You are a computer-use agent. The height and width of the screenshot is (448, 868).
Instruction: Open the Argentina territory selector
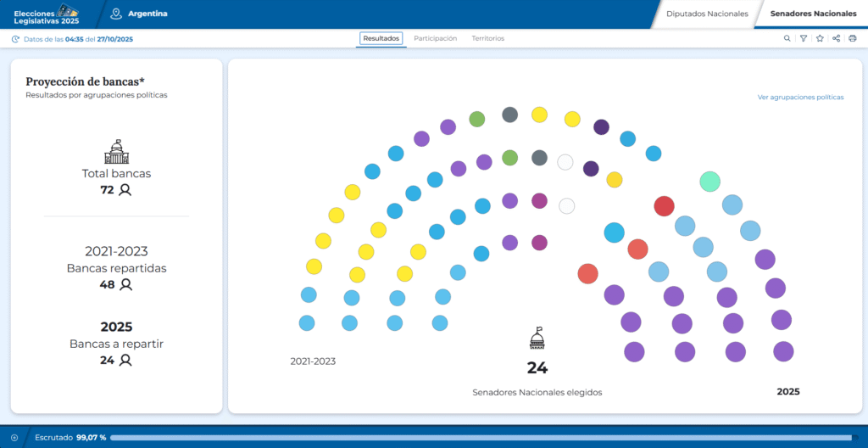pyautogui.click(x=147, y=14)
